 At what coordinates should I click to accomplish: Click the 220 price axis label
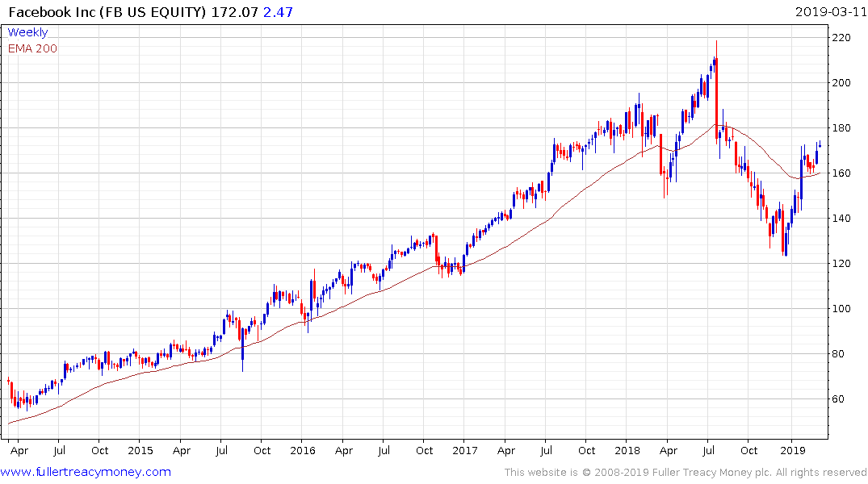tap(841, 38)
